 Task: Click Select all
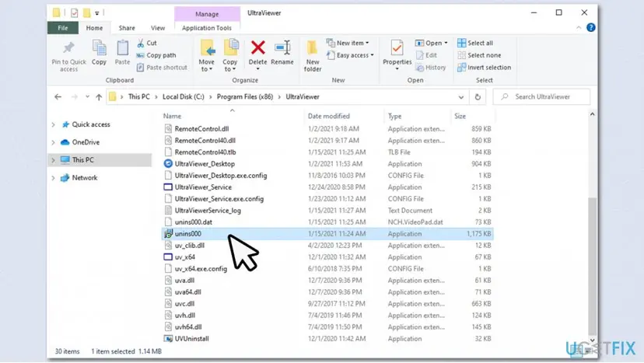475,43
